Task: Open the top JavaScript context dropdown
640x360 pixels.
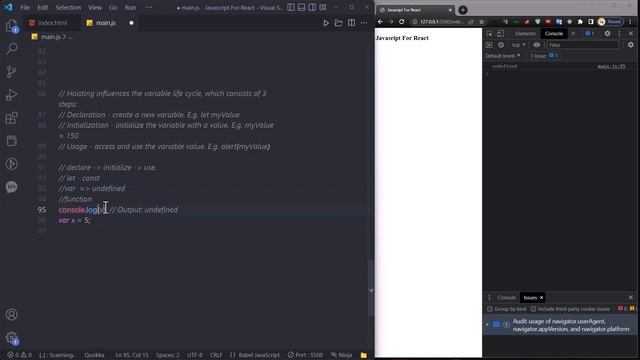Action: tap(518, 45)
